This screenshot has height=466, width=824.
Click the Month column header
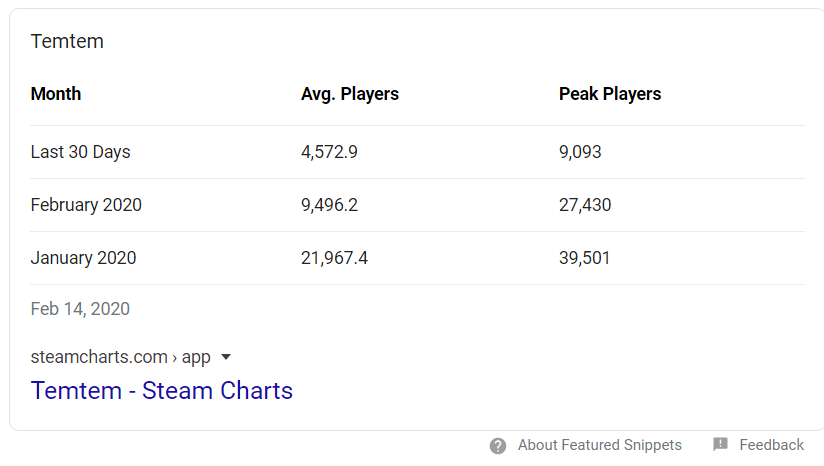pyautogui.click(x=56, y=94)
